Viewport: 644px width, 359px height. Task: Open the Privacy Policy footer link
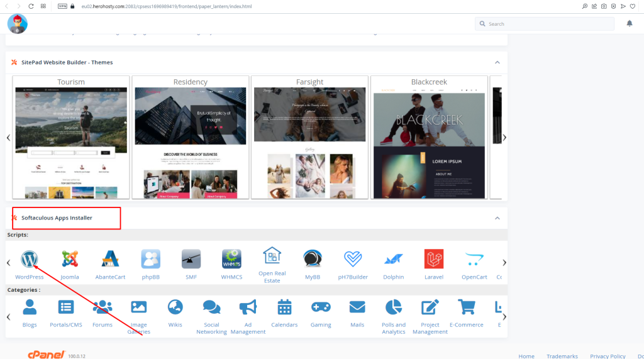tap(608, 356)
